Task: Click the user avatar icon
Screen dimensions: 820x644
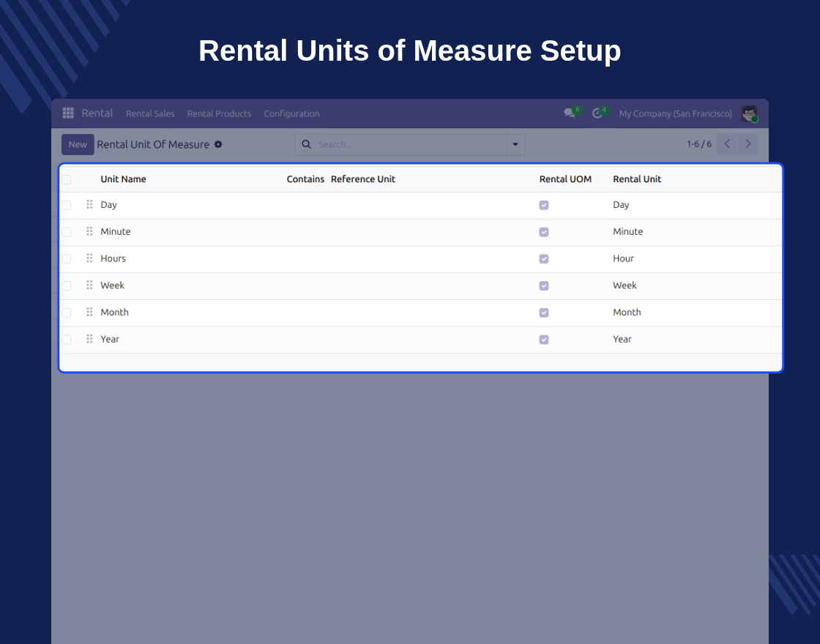Action: click(x=749, y=113)
